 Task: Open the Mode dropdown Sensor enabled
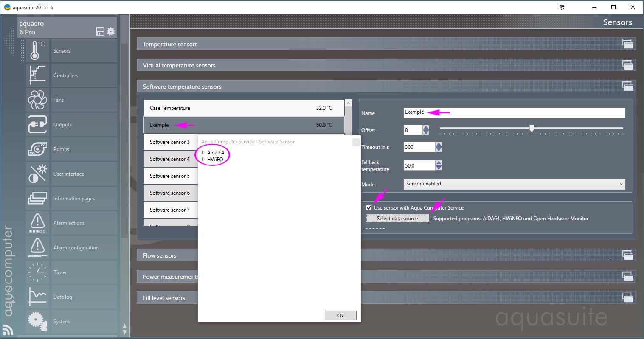coord(514,184)
